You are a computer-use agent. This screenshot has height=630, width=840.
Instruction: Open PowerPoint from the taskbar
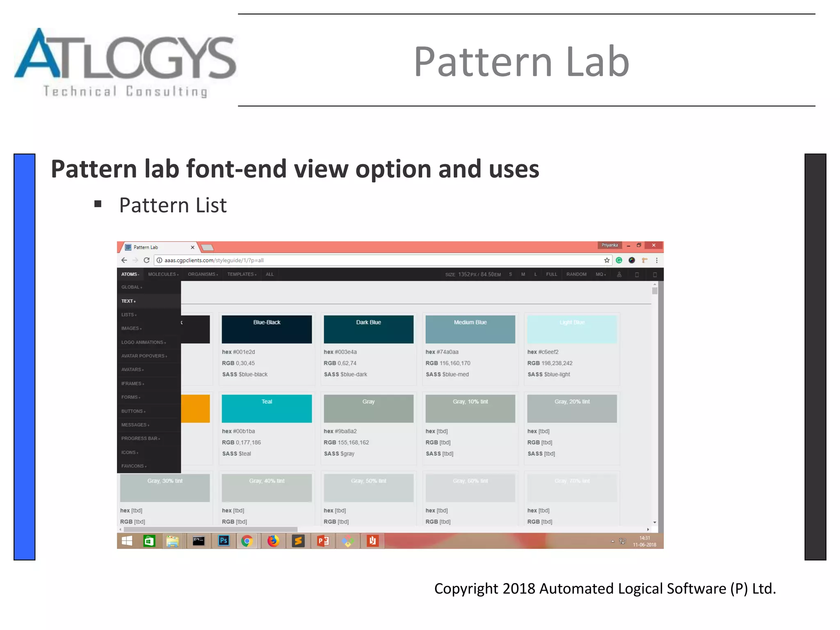pos(323,541)
